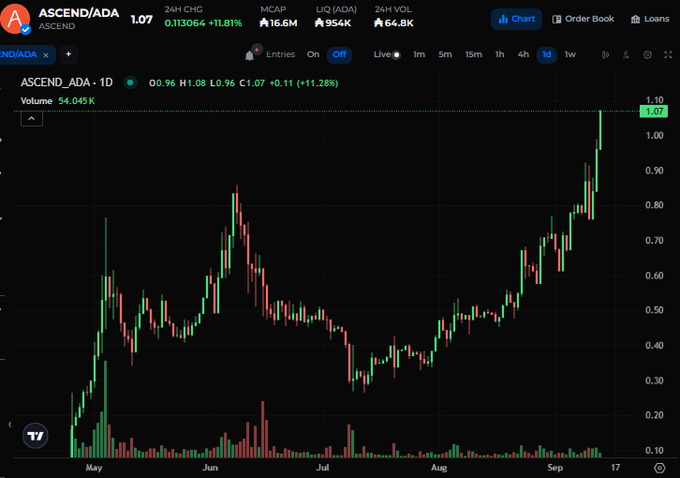Image resolution: width=680 pixels, height=478 pixels.
Task: Open the chart settings gear icon
Action: coord(647,55)
